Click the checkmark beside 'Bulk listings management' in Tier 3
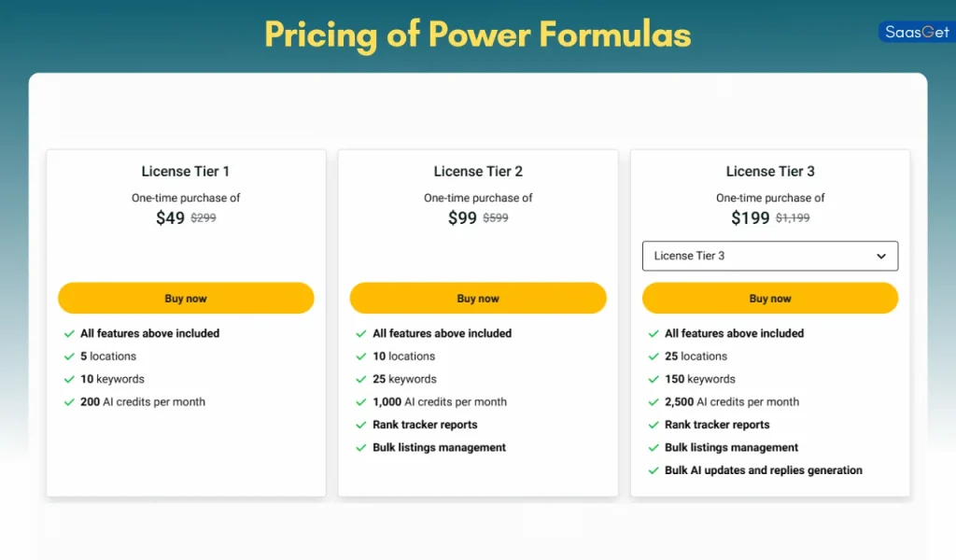 pyautogui.click(x=654, y=447)
